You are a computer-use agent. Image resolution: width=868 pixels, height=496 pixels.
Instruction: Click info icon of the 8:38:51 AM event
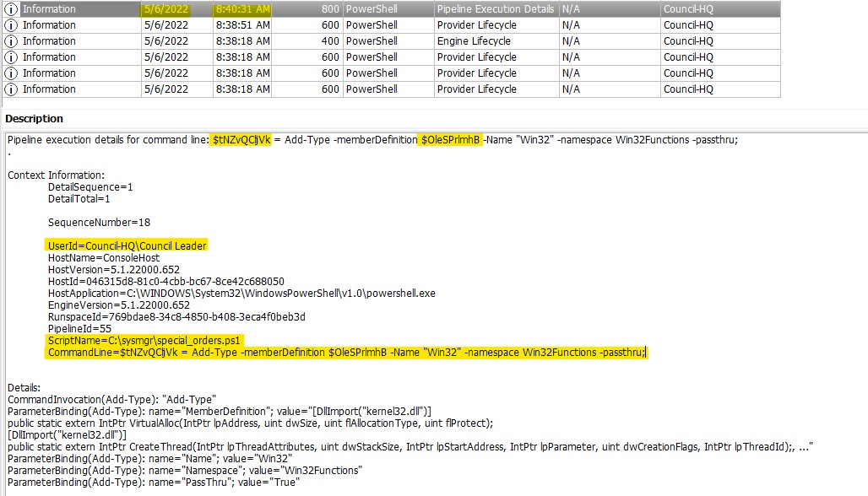tap(11, 25)
